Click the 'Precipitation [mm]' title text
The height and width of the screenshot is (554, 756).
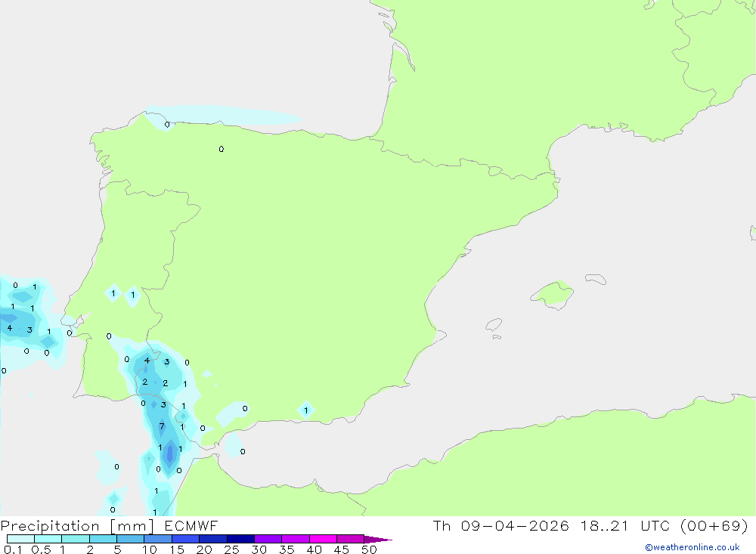click(x=77, y=526)
